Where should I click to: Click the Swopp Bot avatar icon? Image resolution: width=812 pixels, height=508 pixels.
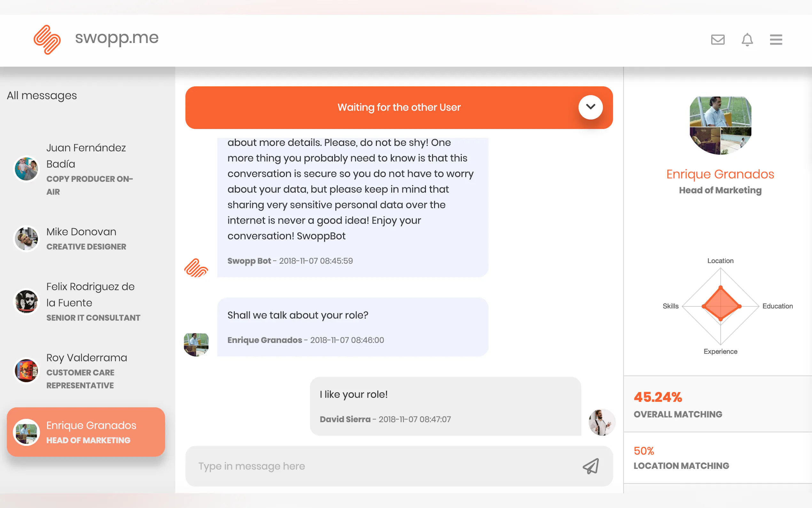196,268
